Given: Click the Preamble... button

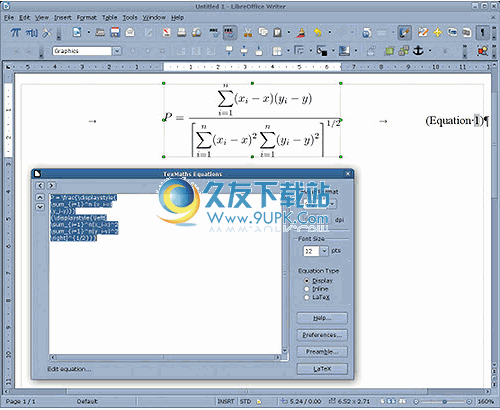Looking at the screenshot, I should (322, 352).
